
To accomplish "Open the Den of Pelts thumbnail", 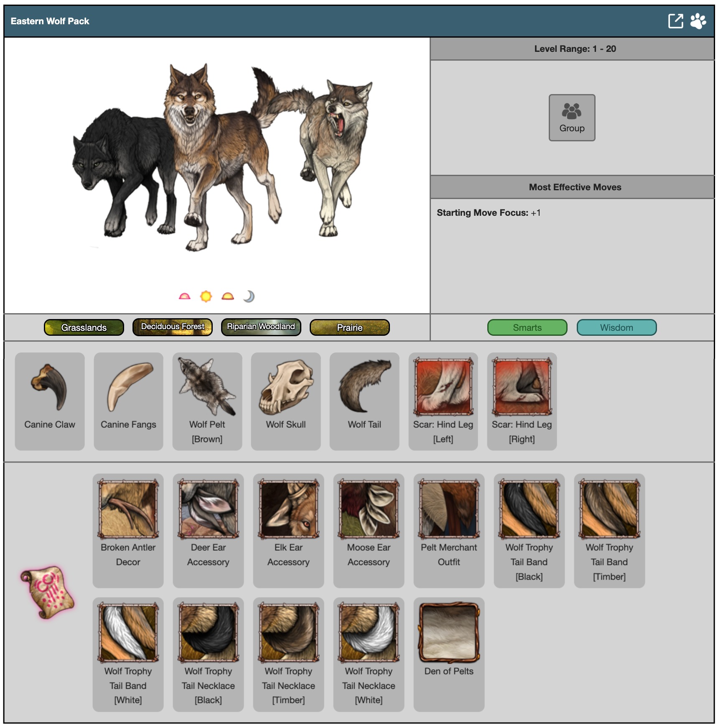I will pos(449,633).
